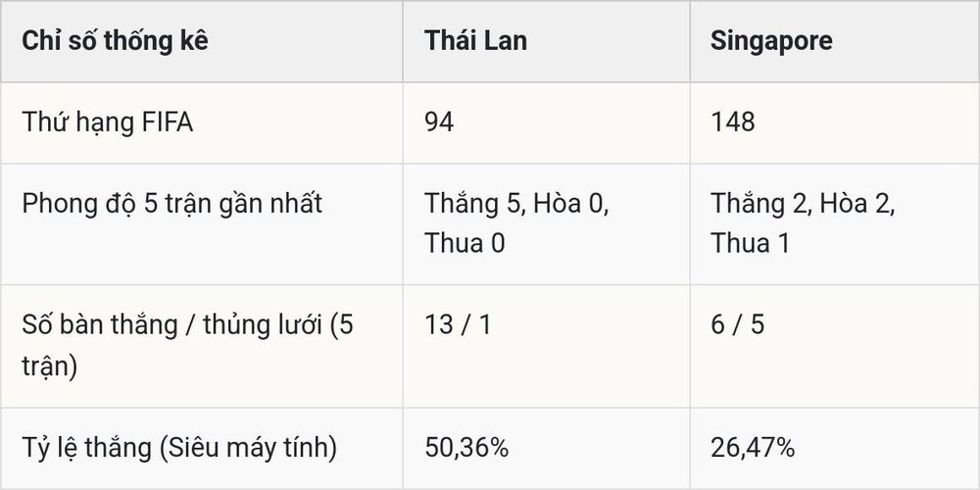This screenshot has width=980, height=490.
Task: Select 'Tỷ lệ thắng (Siêu máy tính)' label
Action: [x=179, y=449]
